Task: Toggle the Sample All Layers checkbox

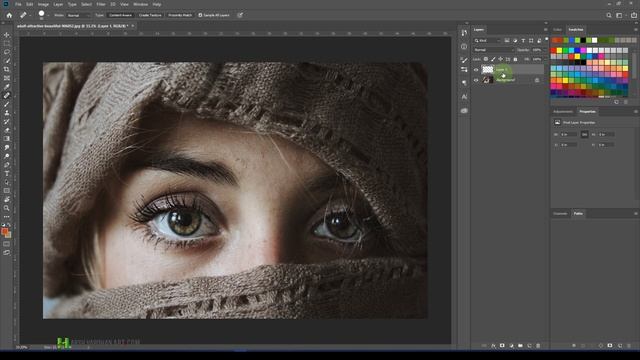Action: pos(200,15)
